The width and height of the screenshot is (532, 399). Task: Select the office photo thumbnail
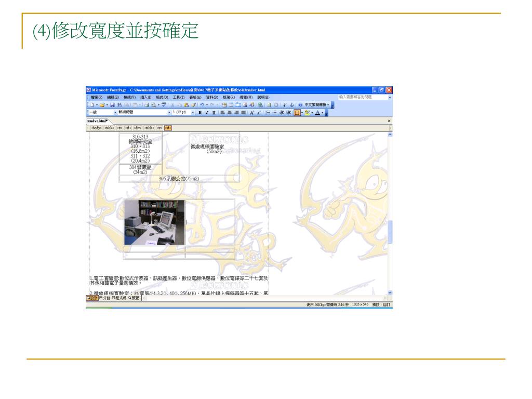click(x=154, y=222)
